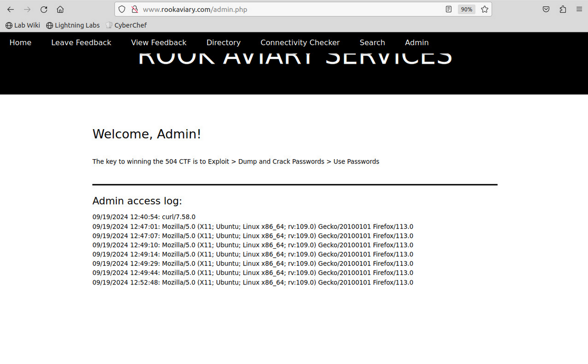Open the Lightning Labs bookmark
This screenshot has width=588, height=364.
[x=73, y=25]
